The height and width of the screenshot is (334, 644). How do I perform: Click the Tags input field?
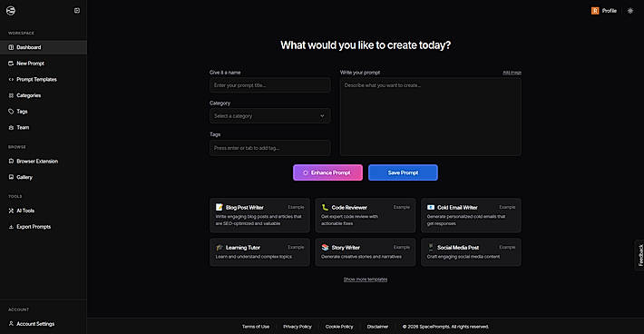click(x=269, y=148)
